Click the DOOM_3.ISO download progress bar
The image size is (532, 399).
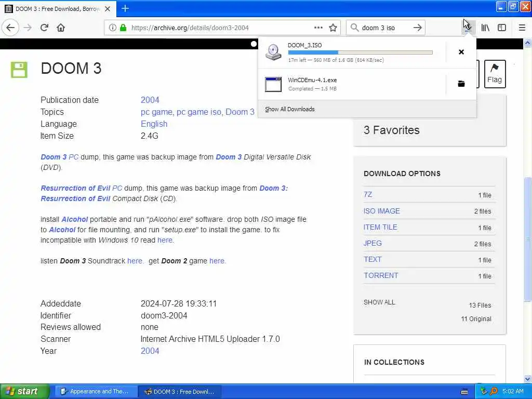(361, 52)
